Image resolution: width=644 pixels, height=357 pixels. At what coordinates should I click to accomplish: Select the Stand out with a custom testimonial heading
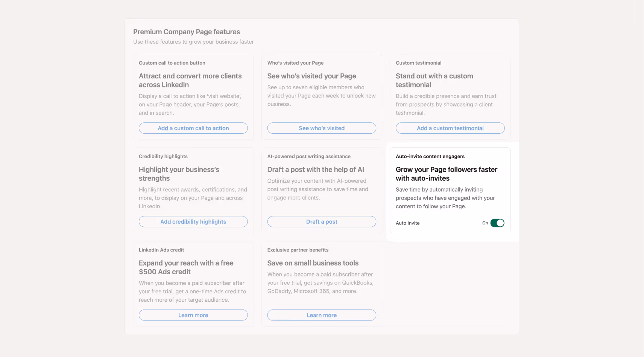tap(434, 81)
